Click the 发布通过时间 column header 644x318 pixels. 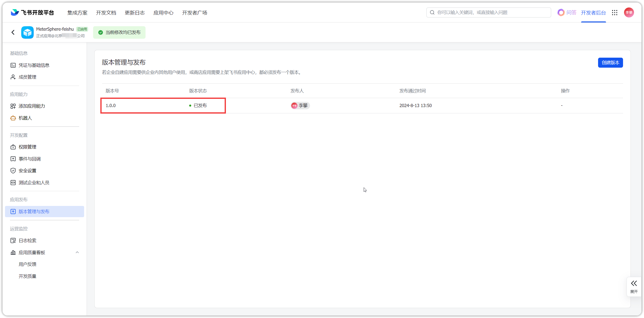[413, 91]
